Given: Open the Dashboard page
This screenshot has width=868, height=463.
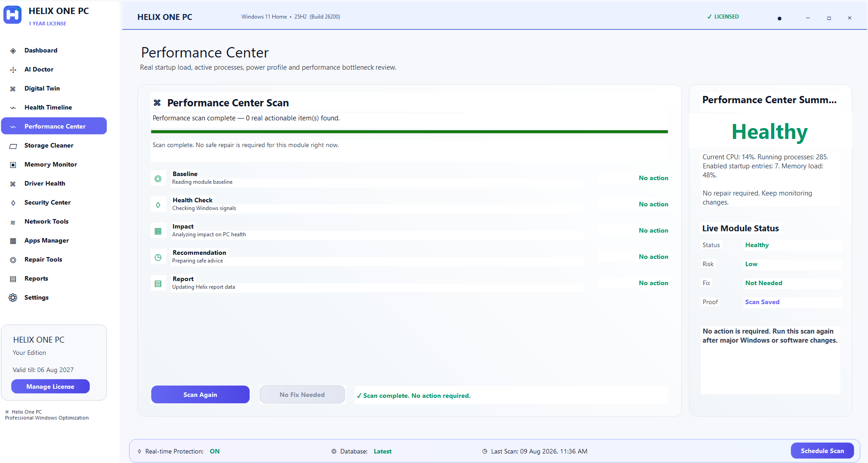Looking at the screenshot, I should click(54, 50).
